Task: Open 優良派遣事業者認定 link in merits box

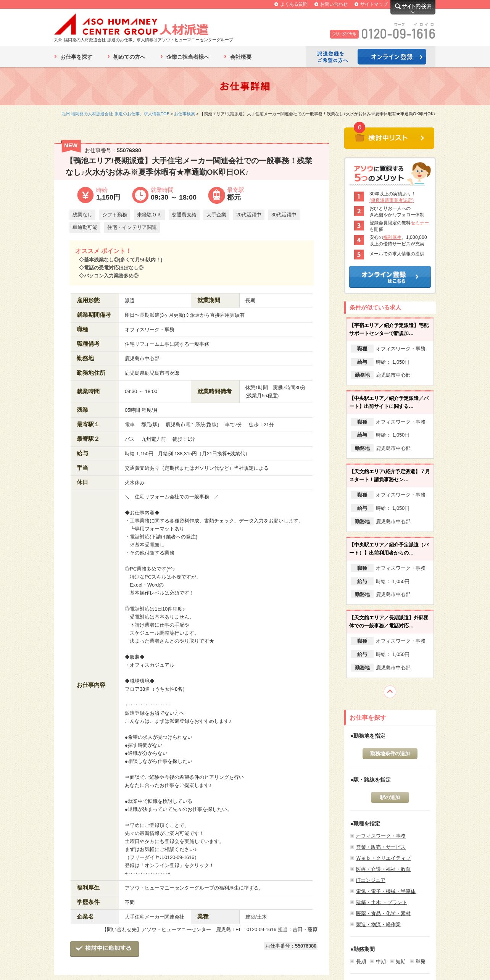Action: coord(391,200)
